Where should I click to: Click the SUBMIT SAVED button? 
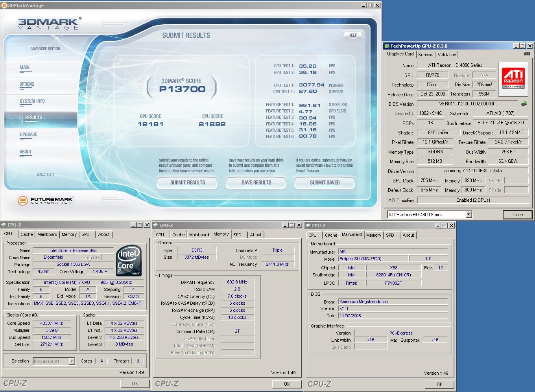(x=325, y=182)
